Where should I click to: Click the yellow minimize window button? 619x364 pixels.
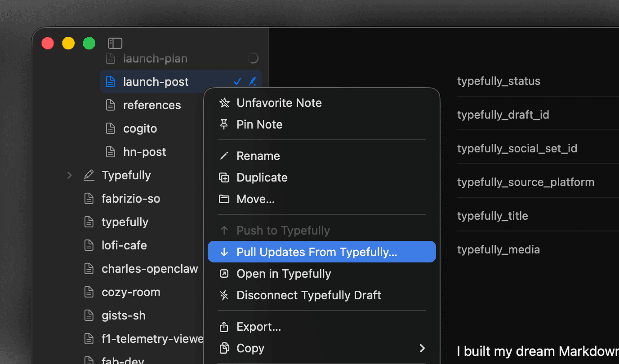(x=68, y=43)
